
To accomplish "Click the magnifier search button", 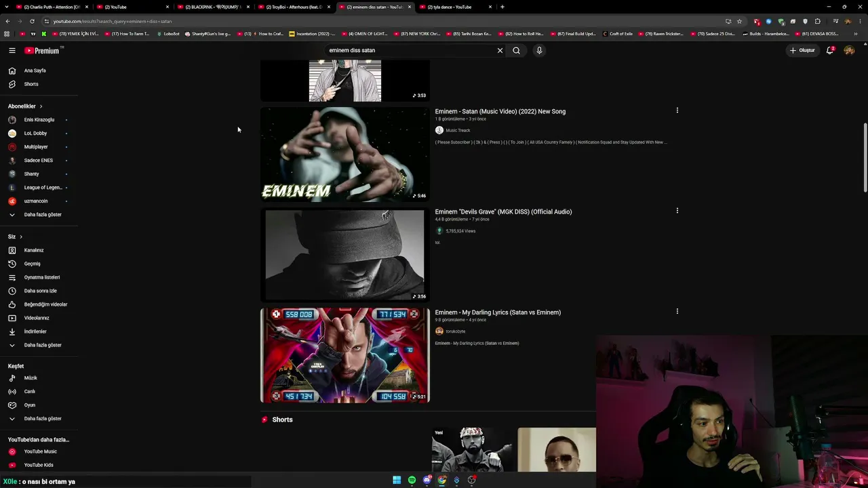I will coord(516,50).
